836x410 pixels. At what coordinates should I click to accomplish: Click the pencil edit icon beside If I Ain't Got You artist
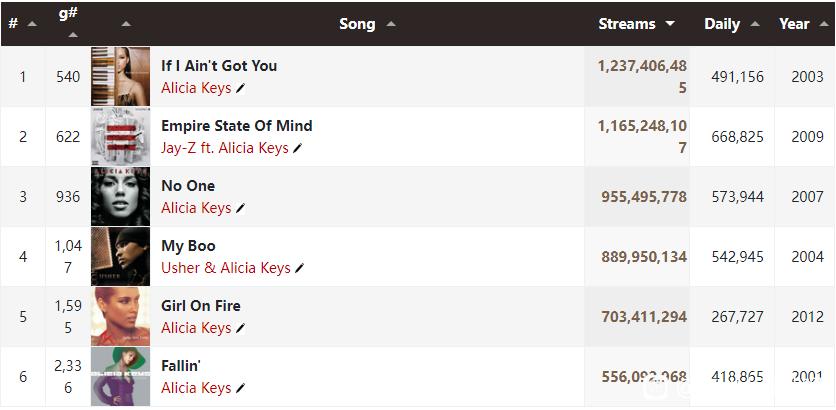point(240,89)
